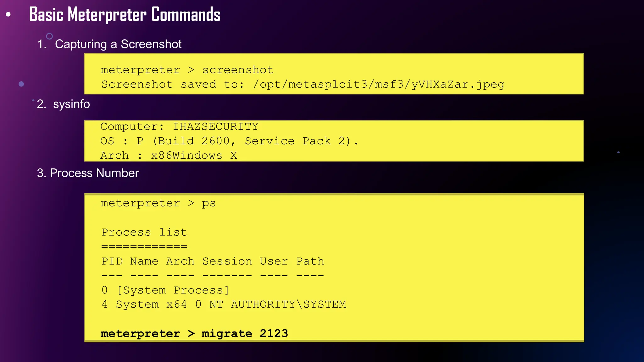This screenshot has height=362, width=644.
Task: Click the small dot at right edge
Action: point(618,152)
